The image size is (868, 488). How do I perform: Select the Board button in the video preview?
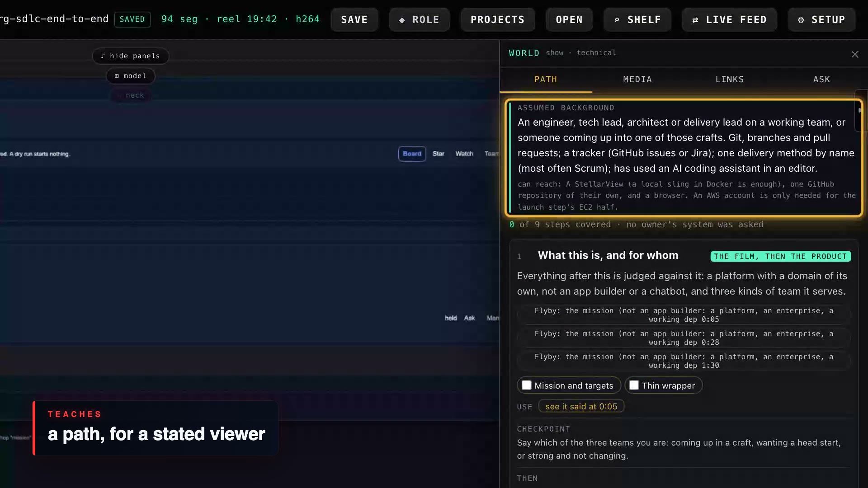[412, 154]
